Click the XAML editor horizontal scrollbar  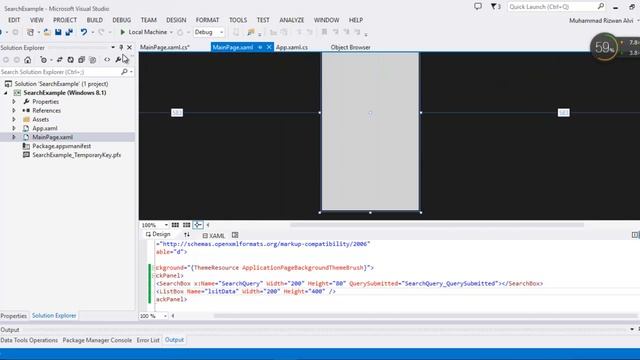pyautogui.click(x=426, y=316)
